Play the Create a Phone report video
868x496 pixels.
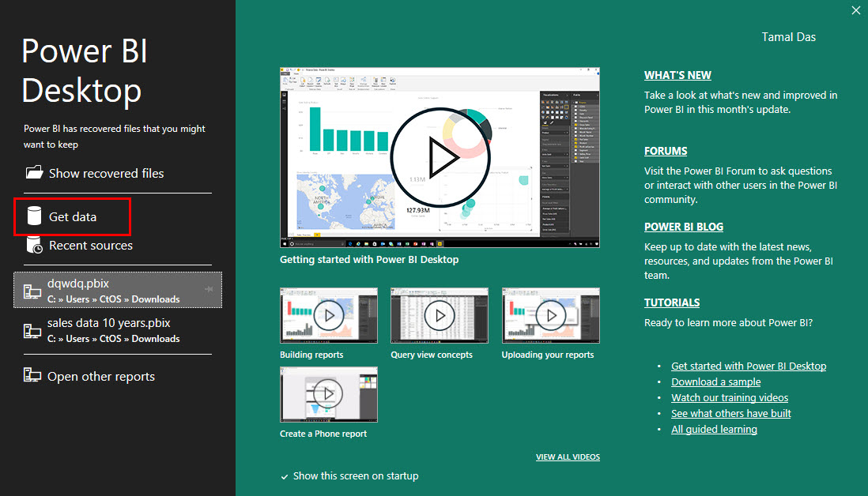click(x=328, y=393)
